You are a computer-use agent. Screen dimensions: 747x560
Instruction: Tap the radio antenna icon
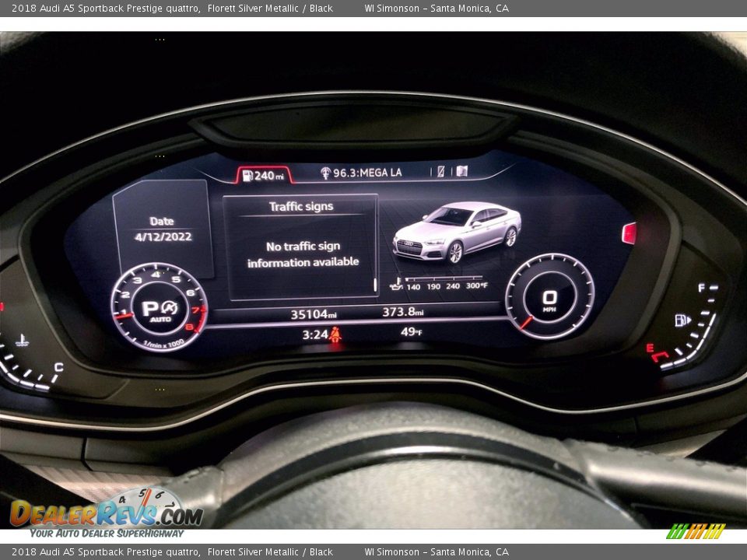pyautogui.click(x=325, y=173)
